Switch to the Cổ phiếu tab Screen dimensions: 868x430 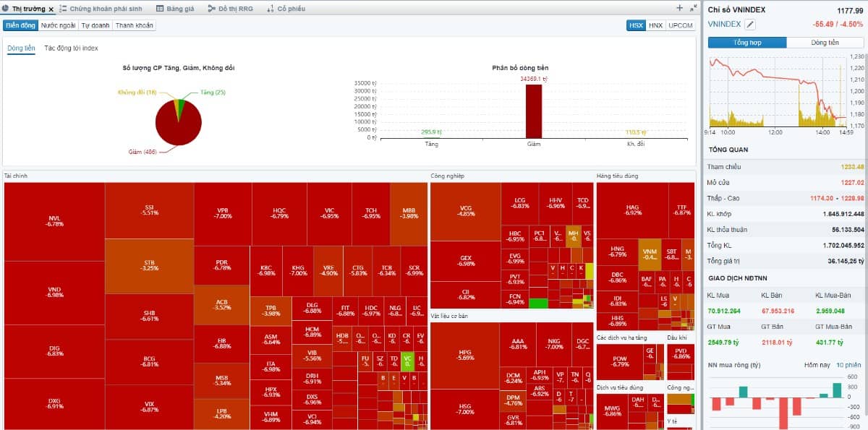(286, 9)
